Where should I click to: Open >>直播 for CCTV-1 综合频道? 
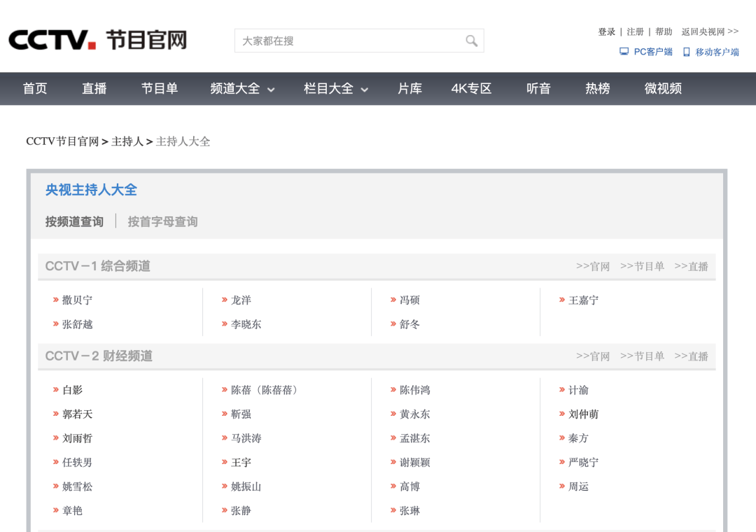coord(691,266)
